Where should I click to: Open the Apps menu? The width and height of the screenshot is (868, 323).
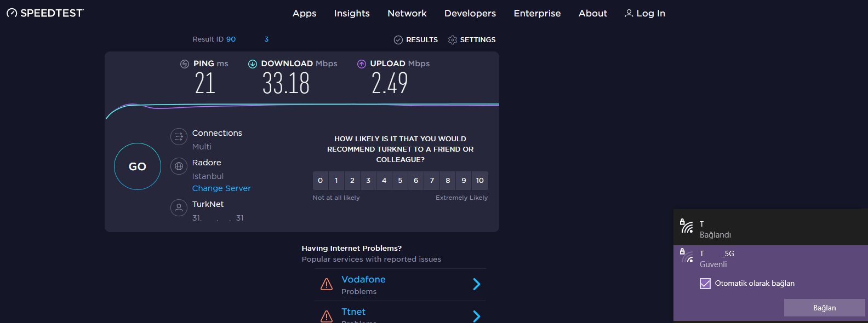[x=304, y=13]
